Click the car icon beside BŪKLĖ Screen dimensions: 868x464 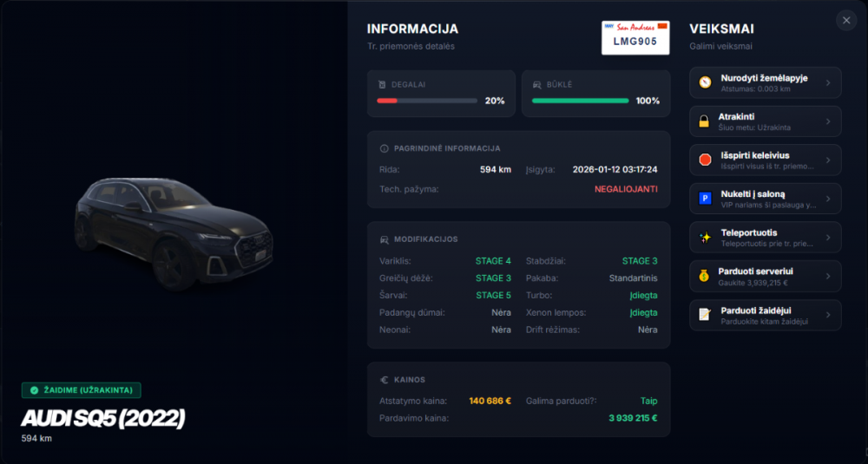[537, 85]
